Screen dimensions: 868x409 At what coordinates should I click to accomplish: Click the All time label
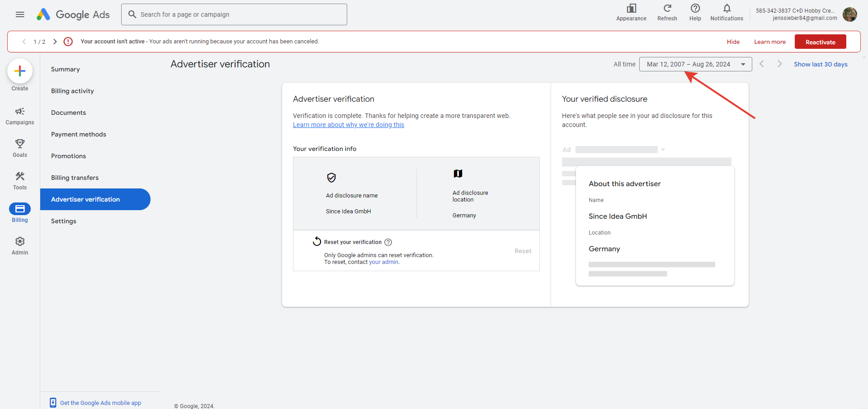pos(624,64)
